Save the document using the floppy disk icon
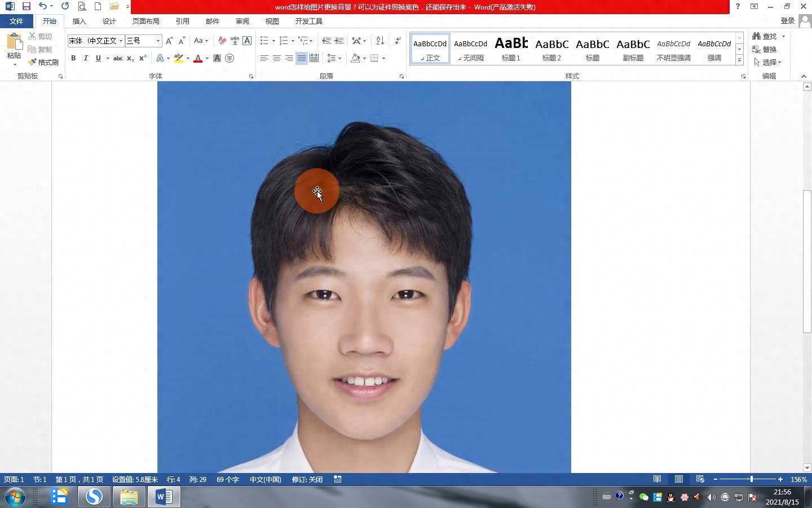812x508 pixels. [x=26, y=6]
